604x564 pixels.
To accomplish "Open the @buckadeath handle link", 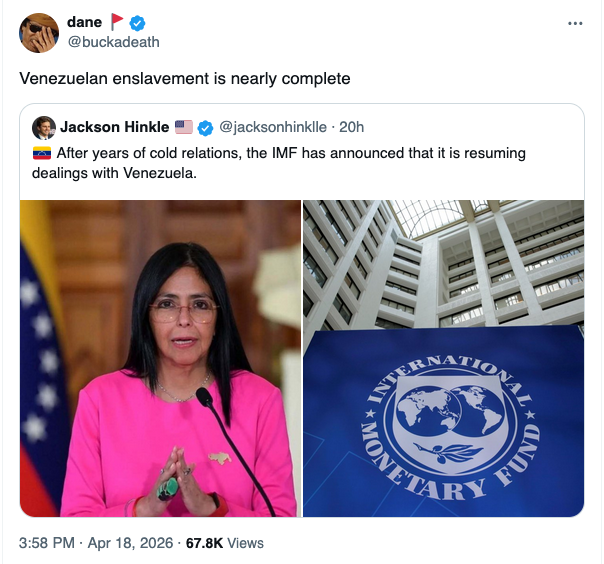I will (x=114, y=42).
